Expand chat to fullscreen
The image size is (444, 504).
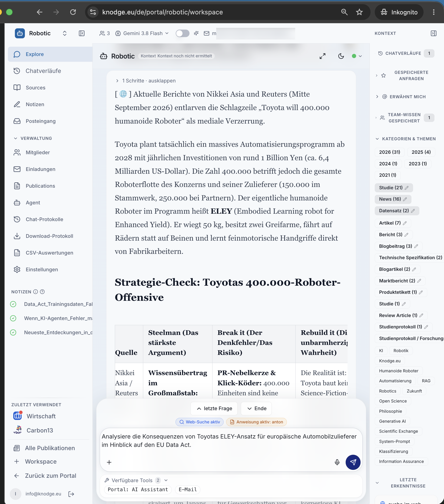point(322,56)
